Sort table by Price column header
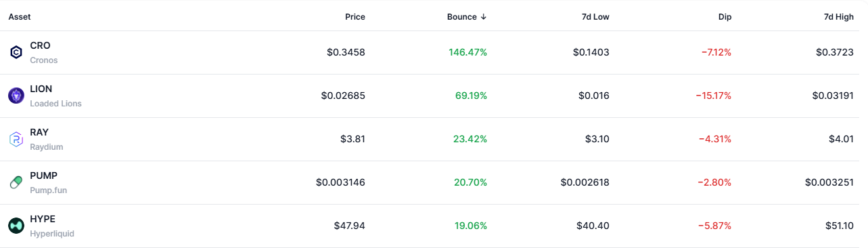 [x=355, y=17]
